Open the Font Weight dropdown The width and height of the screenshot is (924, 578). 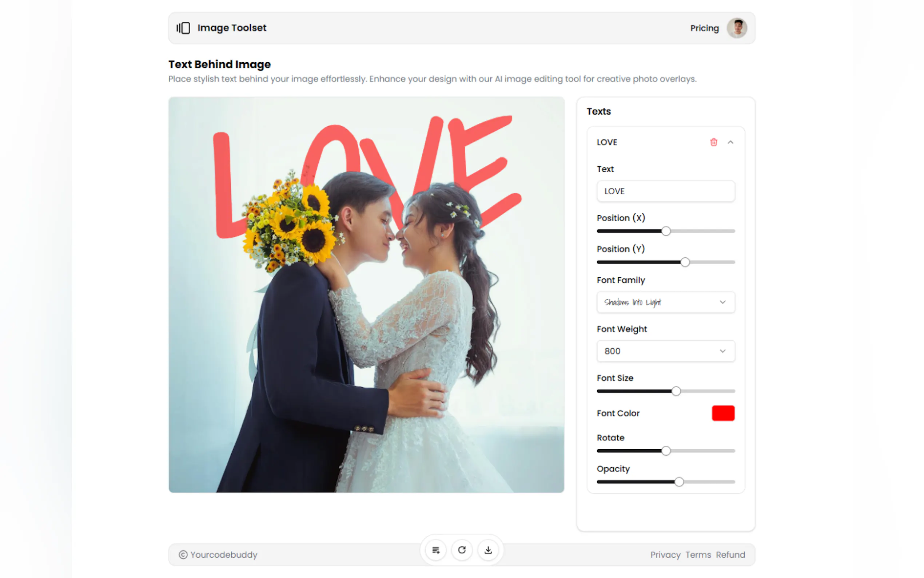pyautogui.click(x=665, y=351)
